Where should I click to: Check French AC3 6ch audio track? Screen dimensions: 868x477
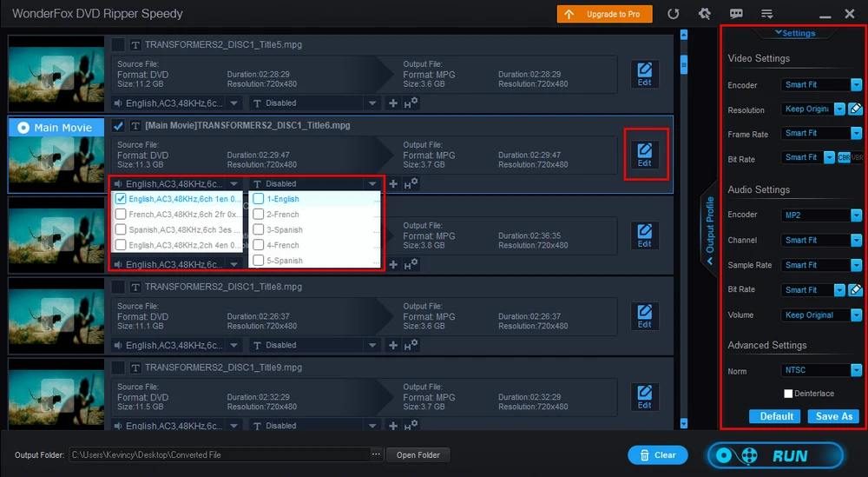click(x=121, y=215)
